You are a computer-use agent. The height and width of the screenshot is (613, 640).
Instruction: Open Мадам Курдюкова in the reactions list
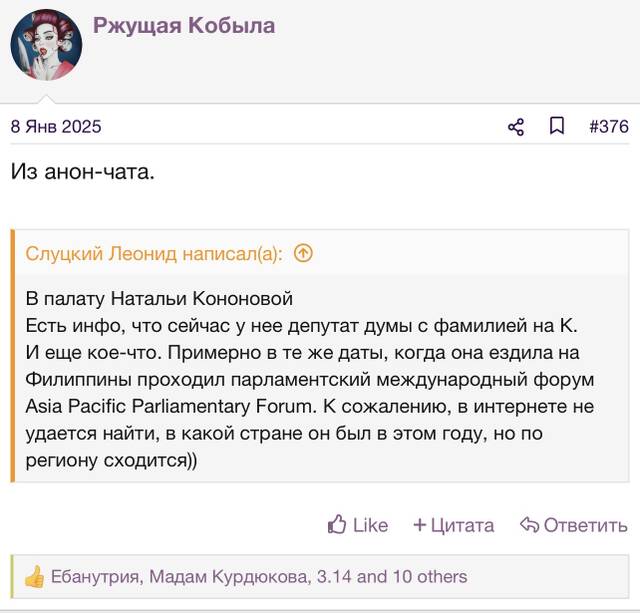228,577
